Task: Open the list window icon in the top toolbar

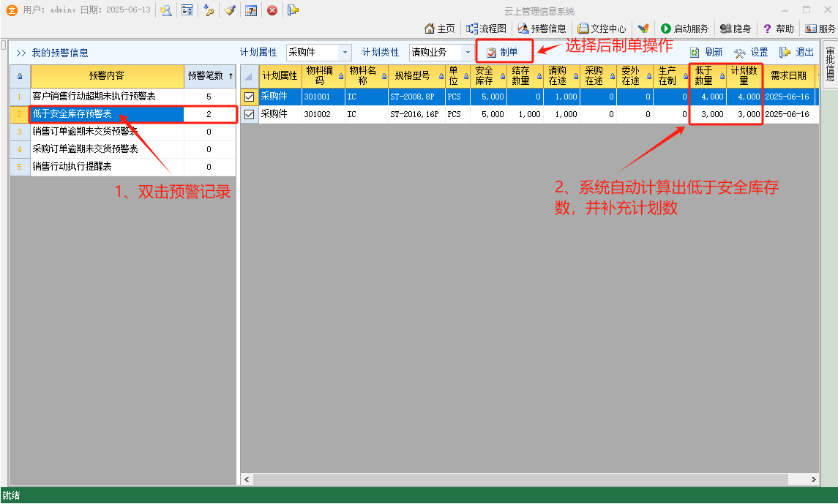Action: pyautogui.click(x=187, y=10)
